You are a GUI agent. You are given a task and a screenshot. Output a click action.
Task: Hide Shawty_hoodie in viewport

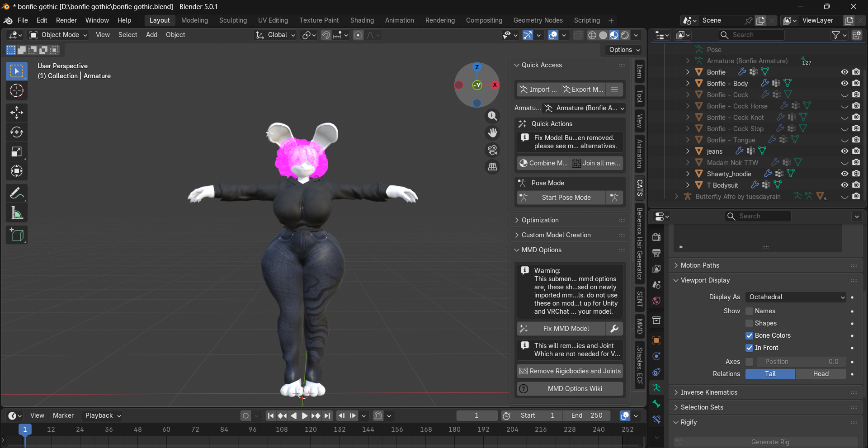tap(844, 174)
